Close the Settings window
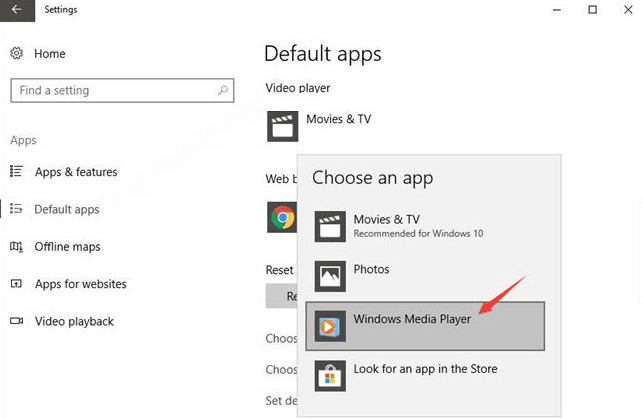The width and height of the screenshot is (643, 419). click(x=628, y=10)
